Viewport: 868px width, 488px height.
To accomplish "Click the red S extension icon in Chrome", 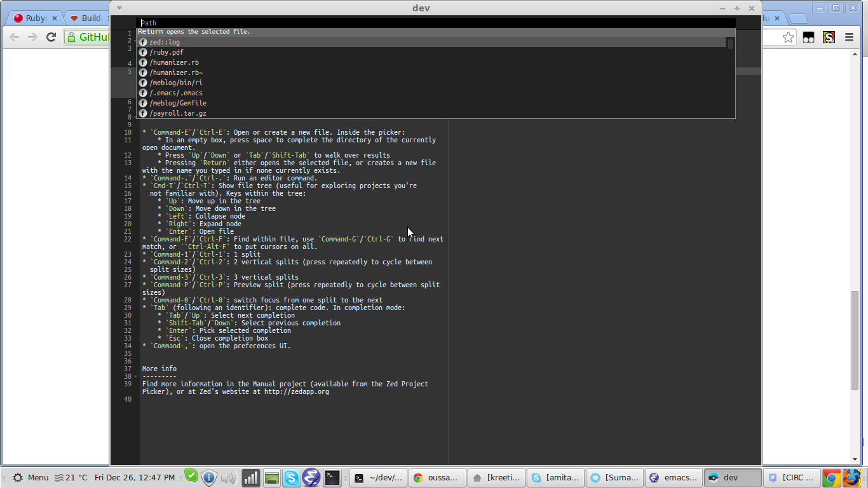I will pyautogui.click(x=829, y=37).
